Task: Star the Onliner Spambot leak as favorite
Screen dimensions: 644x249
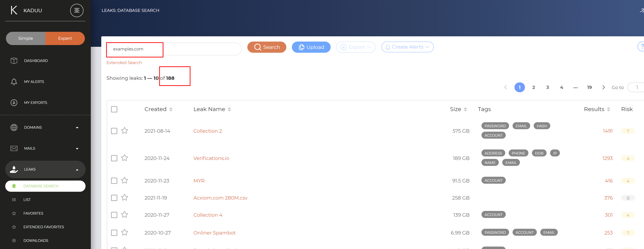Action: tap(124, 233)
